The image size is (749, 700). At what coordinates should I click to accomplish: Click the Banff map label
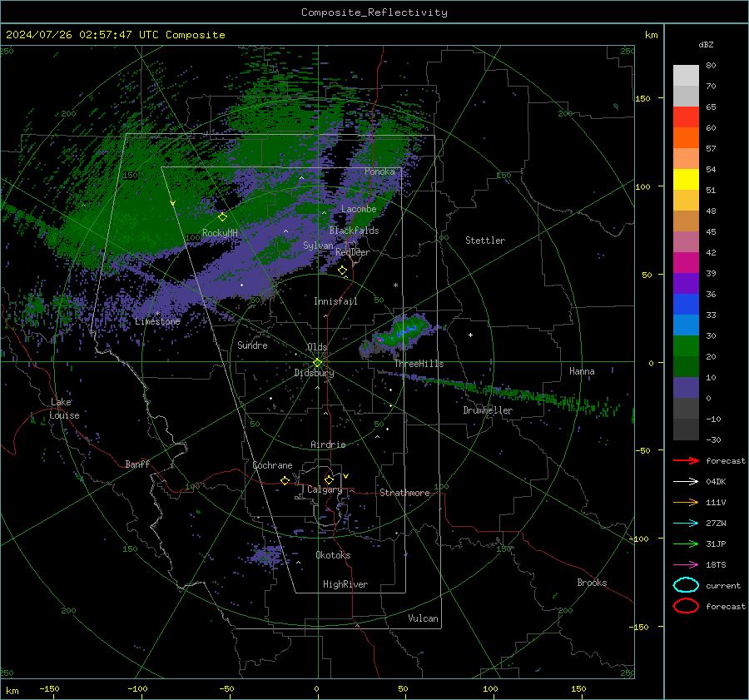click(x=137, y=464)
